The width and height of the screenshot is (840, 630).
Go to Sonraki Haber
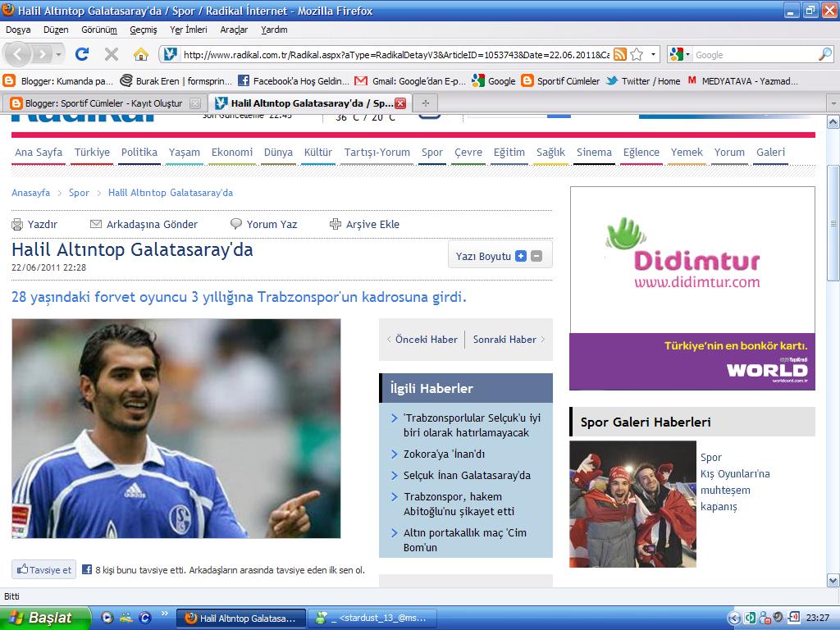pos(509,339)
